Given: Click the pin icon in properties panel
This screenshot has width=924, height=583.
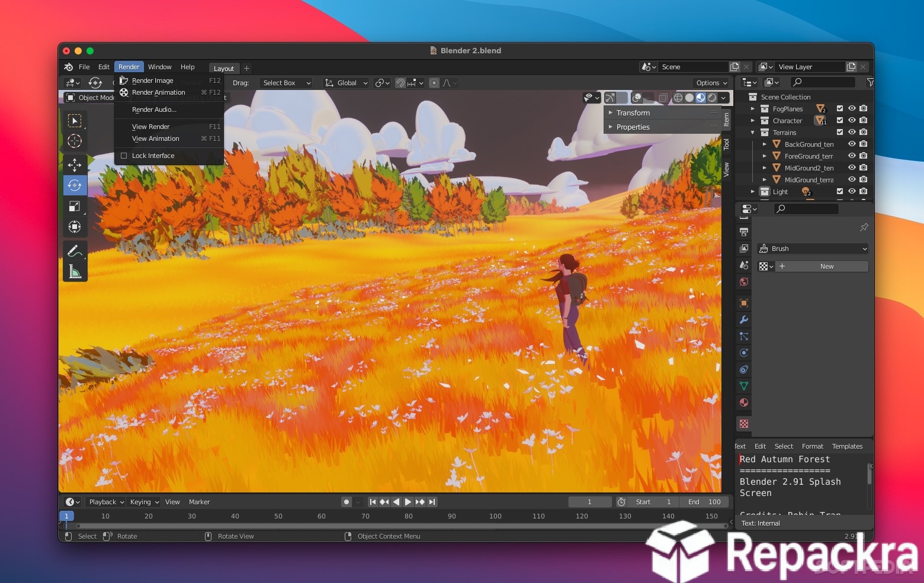Looking at the screenshot, I should pos(864,227).
